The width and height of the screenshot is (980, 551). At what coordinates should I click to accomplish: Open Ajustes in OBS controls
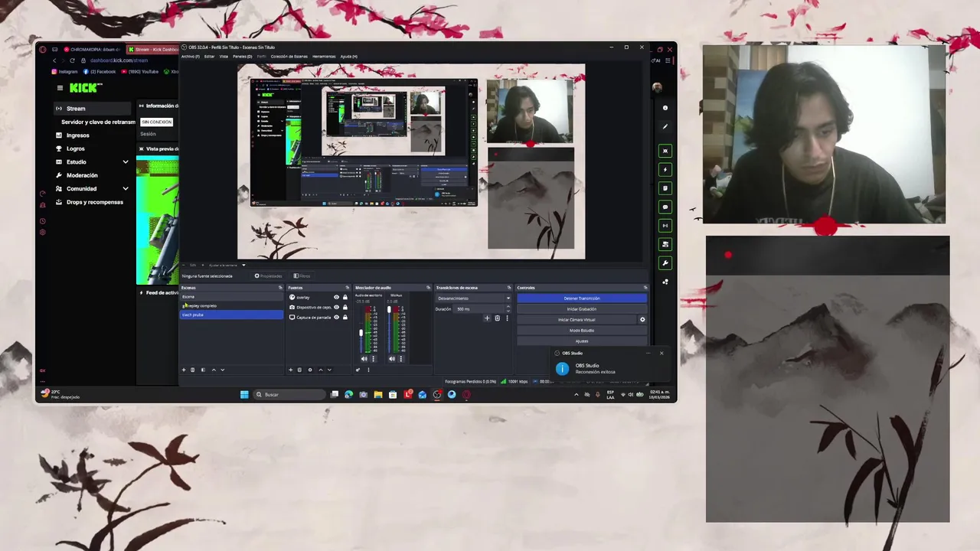click(582, 341)
